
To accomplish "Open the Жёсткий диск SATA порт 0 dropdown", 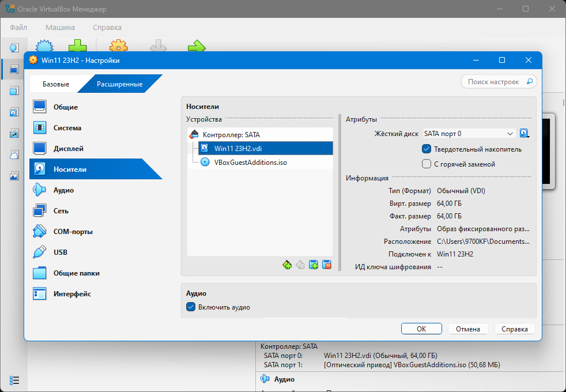I will (469, 134).
